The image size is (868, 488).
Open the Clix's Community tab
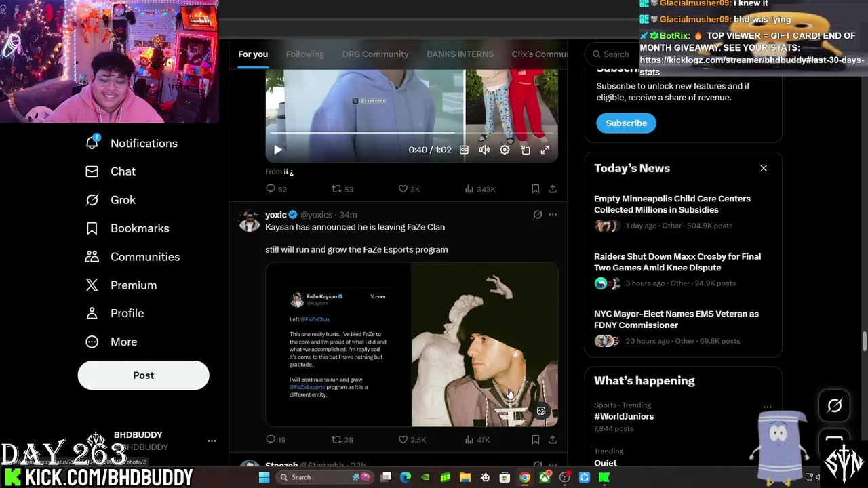pos(540,54)
